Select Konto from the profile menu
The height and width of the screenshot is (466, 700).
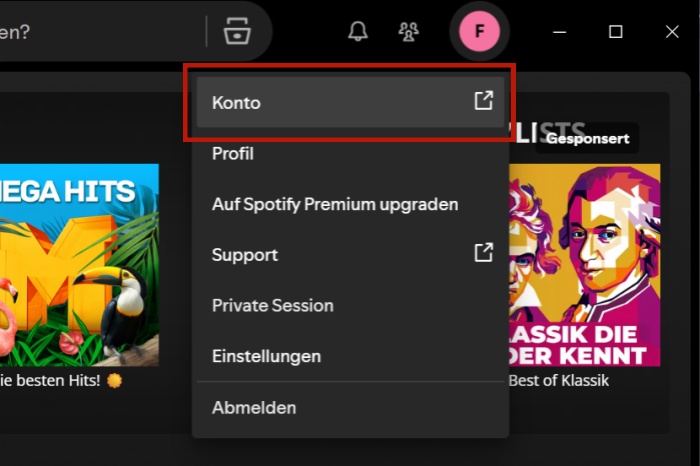coord(236,103)
